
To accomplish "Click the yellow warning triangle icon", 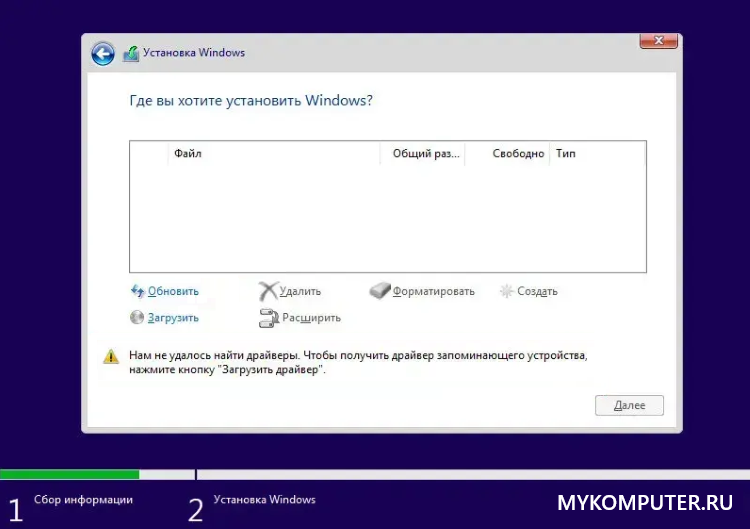I will click(x=111, y=356).
